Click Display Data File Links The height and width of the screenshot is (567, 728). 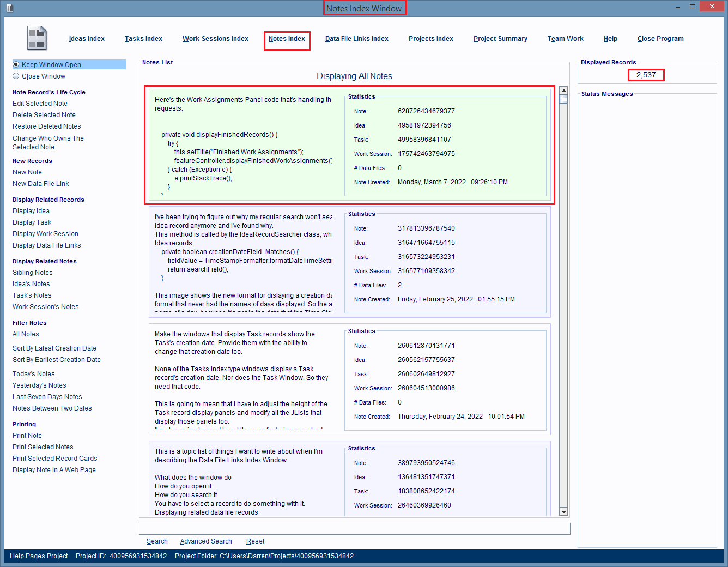(46, 245)
